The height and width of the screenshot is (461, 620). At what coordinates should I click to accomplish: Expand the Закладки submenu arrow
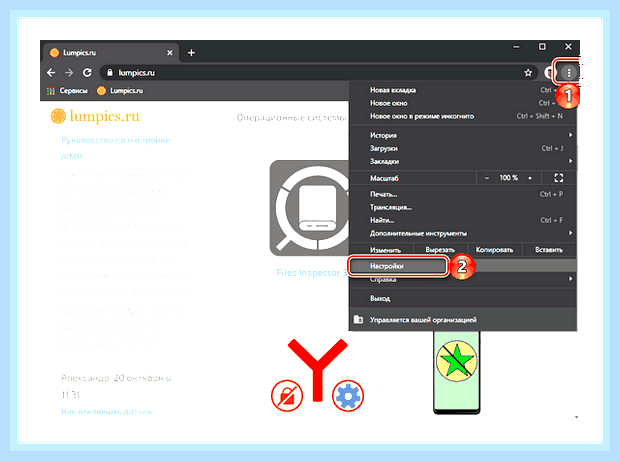(570, 161)
